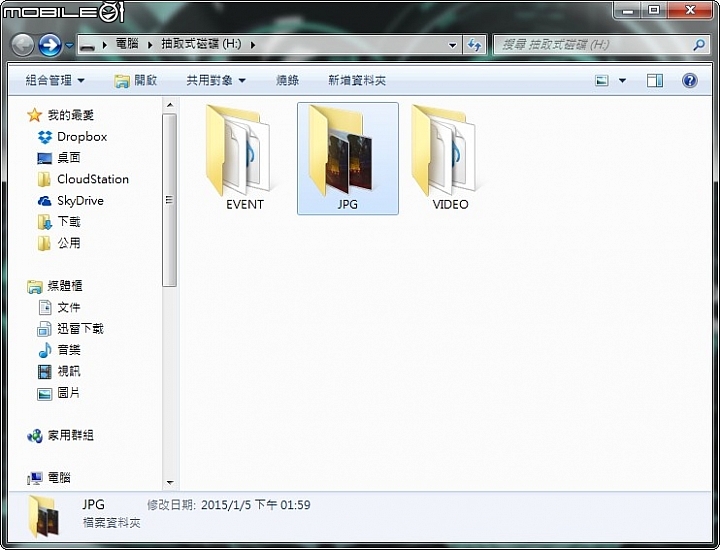Click the change view icon button
The width and height of the screenshot is (720, 550).
(602, 81)
